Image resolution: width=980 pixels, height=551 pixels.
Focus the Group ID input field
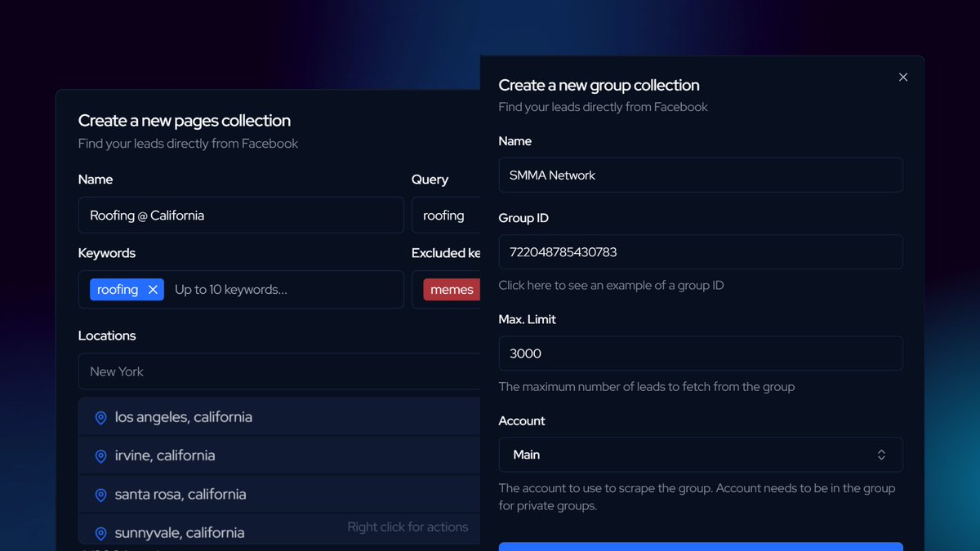[x=701, y=252]
